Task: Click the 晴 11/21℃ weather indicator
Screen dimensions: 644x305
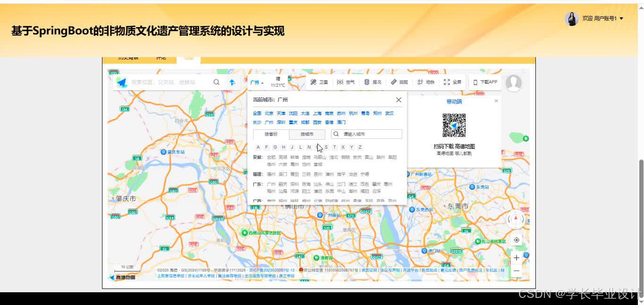Action: click(278, 82)
